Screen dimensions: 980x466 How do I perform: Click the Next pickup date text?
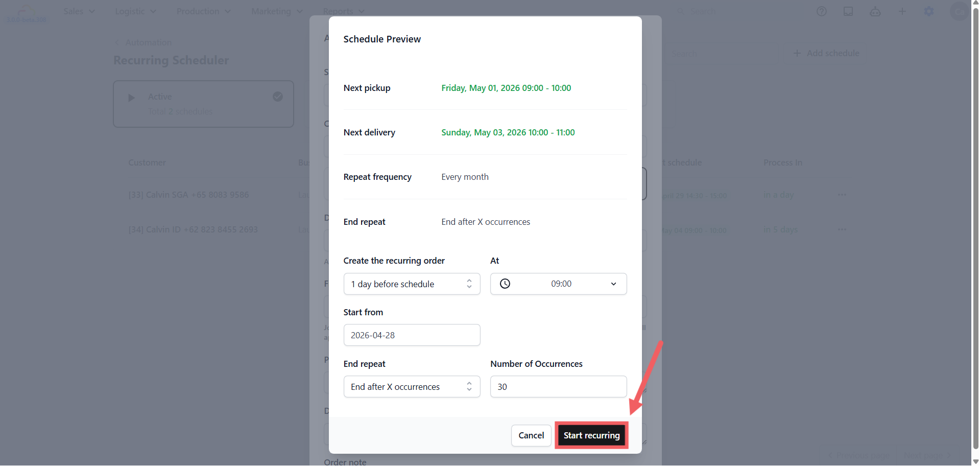[x=506, y=88]
